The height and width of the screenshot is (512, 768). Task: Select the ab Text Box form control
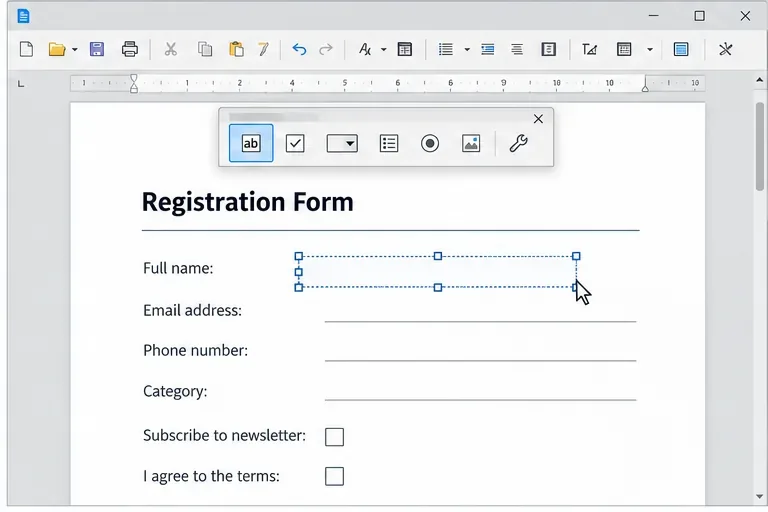(x=251, y=144)
